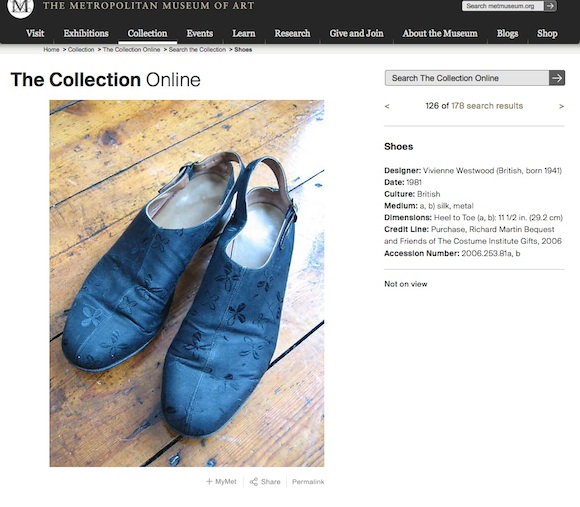Open the Shop navigation item

tap(547, 33)
